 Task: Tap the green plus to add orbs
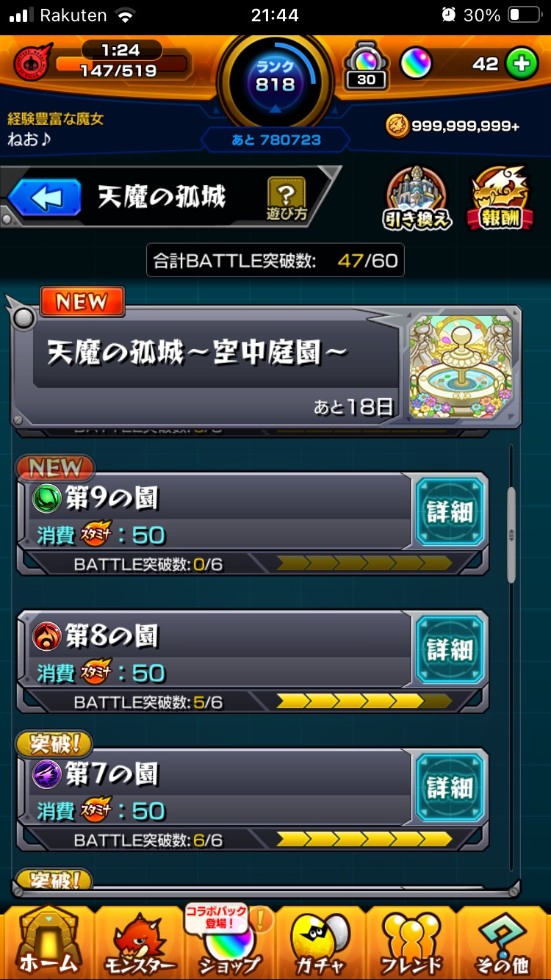[522, 65]
